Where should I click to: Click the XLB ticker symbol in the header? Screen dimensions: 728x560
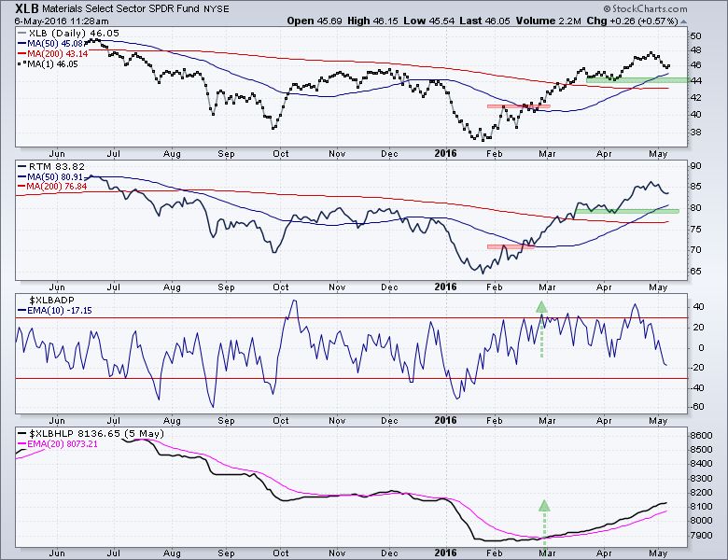coord(27,8)
